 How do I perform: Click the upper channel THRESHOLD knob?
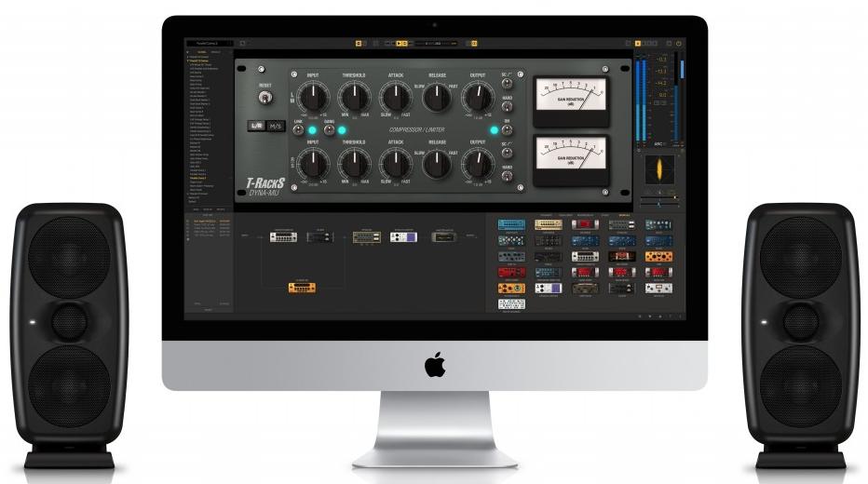354,98
